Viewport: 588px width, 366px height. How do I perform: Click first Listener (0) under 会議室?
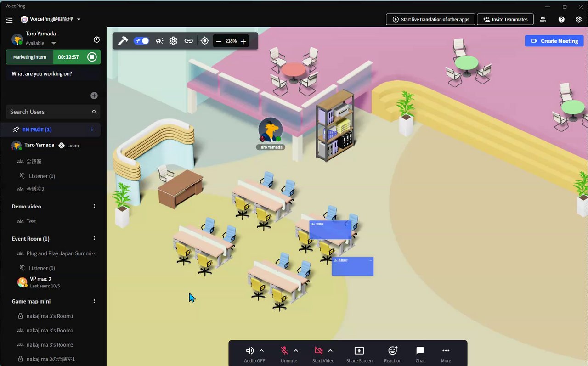pos(42,176)
